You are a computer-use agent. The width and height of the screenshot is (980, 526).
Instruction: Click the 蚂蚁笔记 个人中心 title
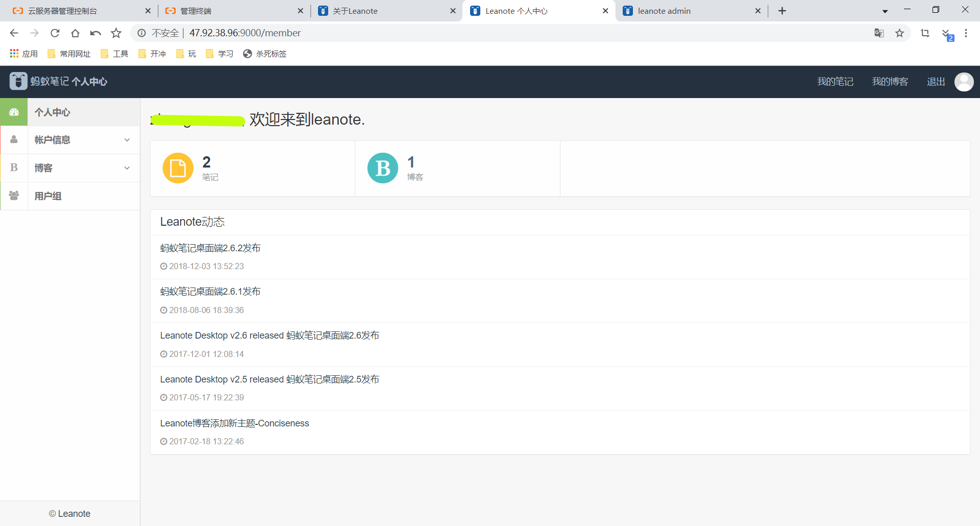tap(68, 82)
